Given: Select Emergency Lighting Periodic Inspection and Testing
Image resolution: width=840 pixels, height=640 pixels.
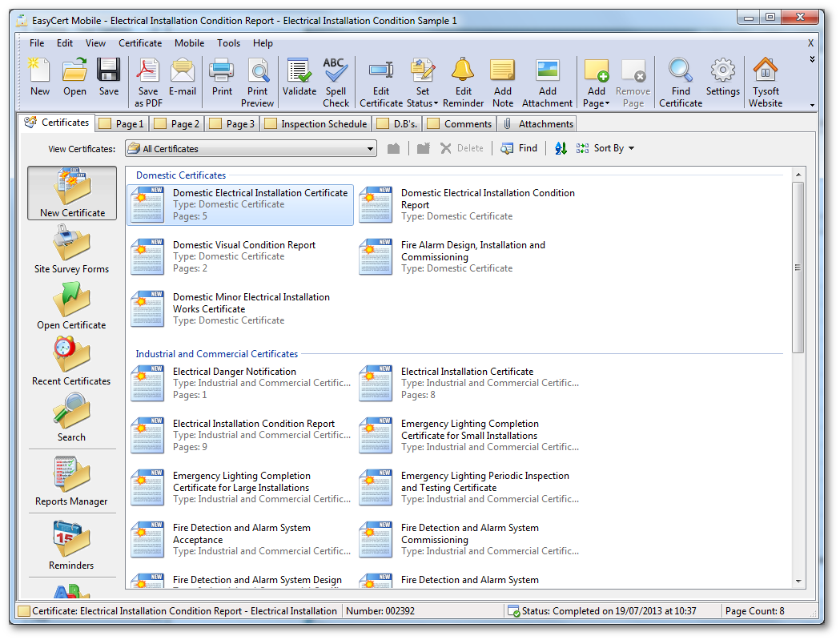Looking at the screenshot, I should (468, 487).
